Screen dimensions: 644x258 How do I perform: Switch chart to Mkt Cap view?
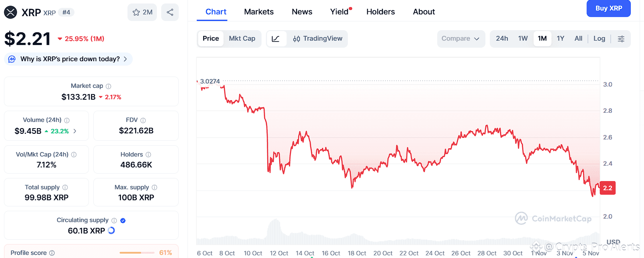(242, 38)
